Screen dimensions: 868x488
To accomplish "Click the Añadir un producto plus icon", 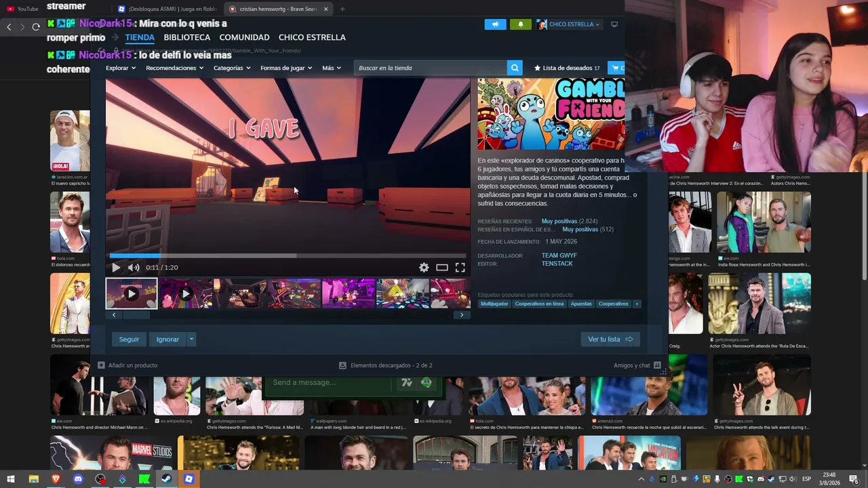I will click(101, 365).
